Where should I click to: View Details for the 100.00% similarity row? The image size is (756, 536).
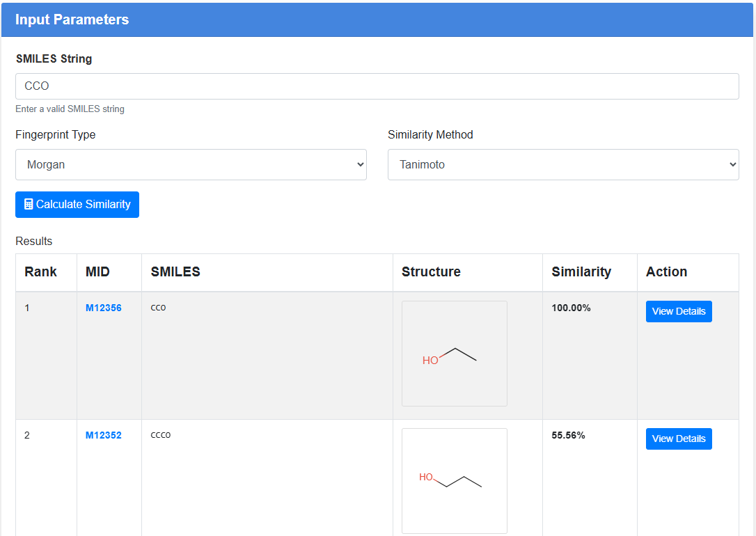pos(679,311)
